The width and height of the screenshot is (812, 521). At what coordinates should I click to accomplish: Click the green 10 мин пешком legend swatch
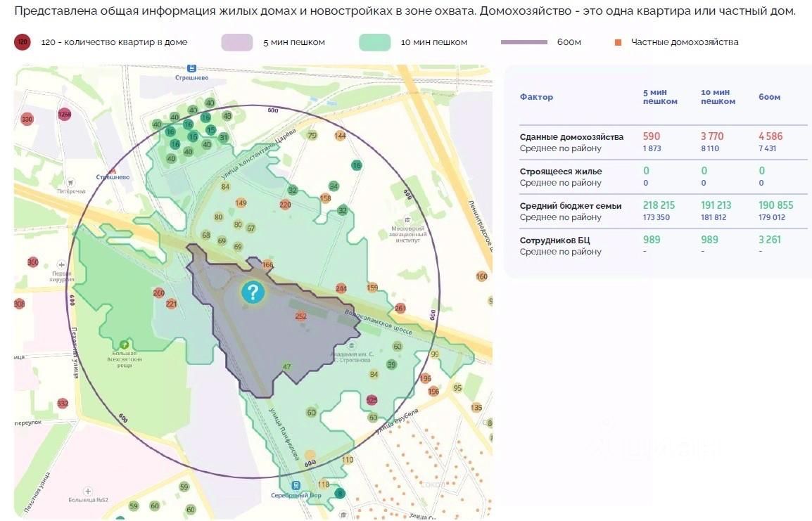[375, 42]
